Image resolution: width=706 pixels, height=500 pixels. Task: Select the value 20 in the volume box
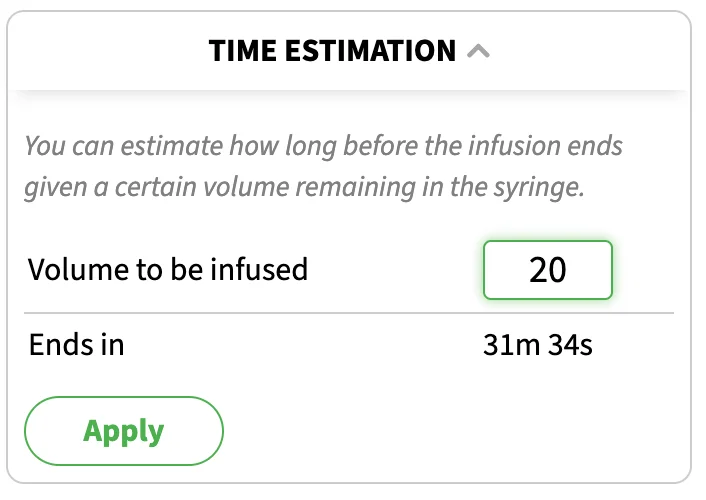pyautogui.click(x=548, y=270)
